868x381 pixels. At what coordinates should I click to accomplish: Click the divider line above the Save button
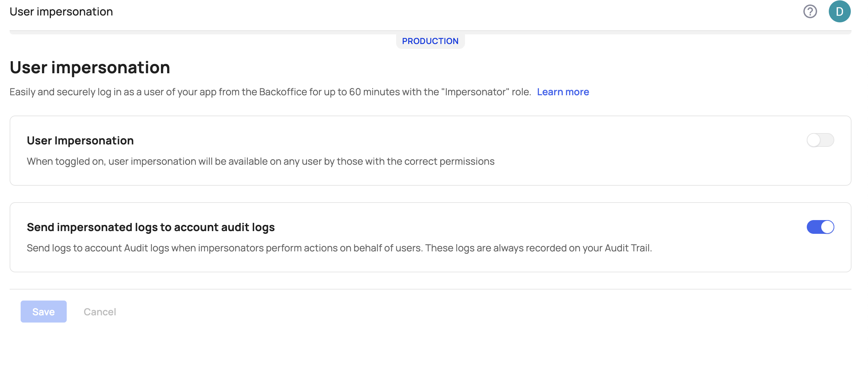click(x=430, y=289)
